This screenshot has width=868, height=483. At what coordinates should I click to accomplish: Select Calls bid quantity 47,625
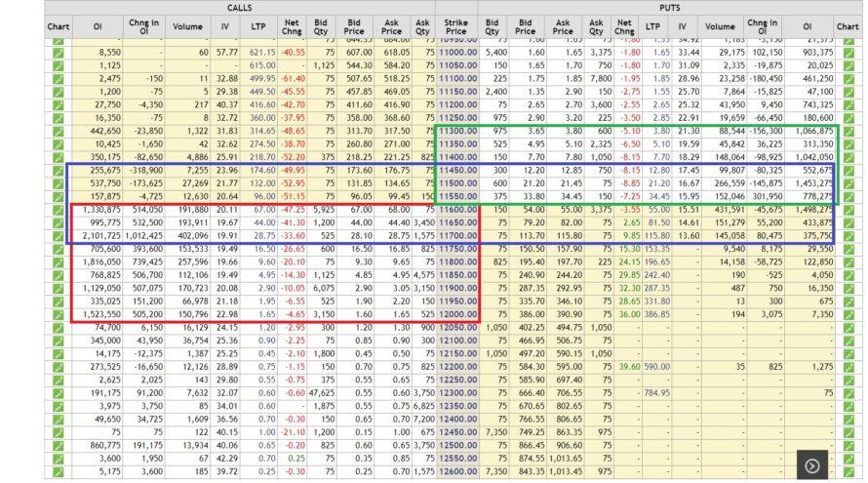pos(322,393)
